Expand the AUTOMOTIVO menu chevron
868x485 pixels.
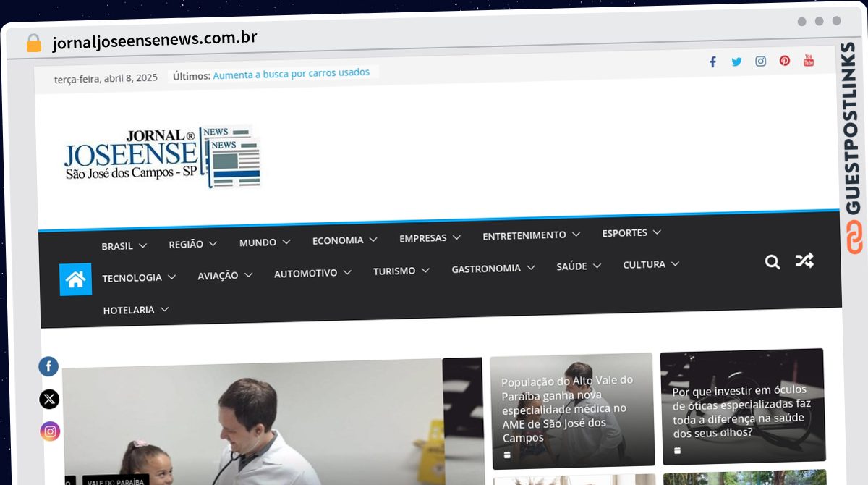click(x=347, y=273)
